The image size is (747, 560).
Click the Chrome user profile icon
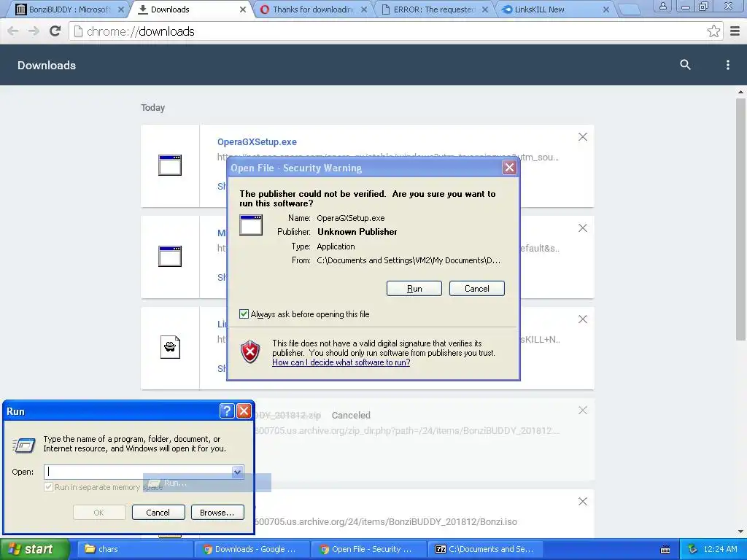(662, 6)
